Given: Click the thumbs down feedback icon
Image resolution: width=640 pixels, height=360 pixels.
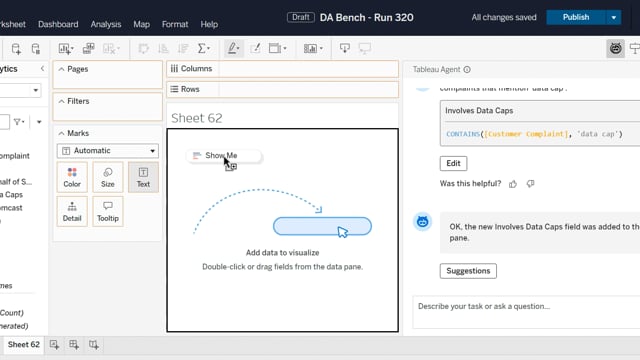Looking at the screenshot, I should (531, 184).
